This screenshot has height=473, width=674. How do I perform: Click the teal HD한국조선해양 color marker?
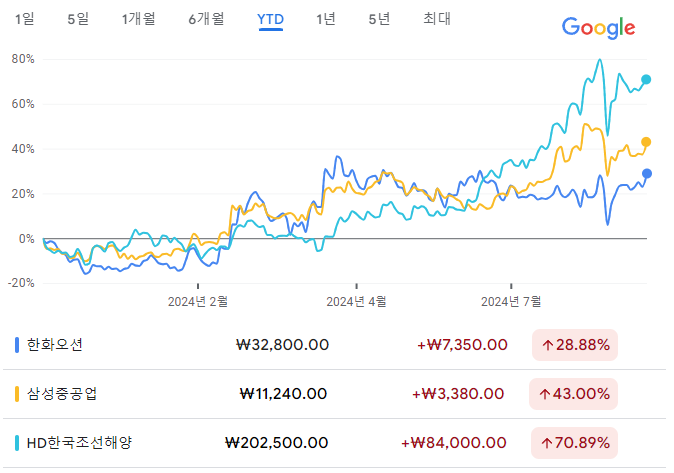(17, 443)
